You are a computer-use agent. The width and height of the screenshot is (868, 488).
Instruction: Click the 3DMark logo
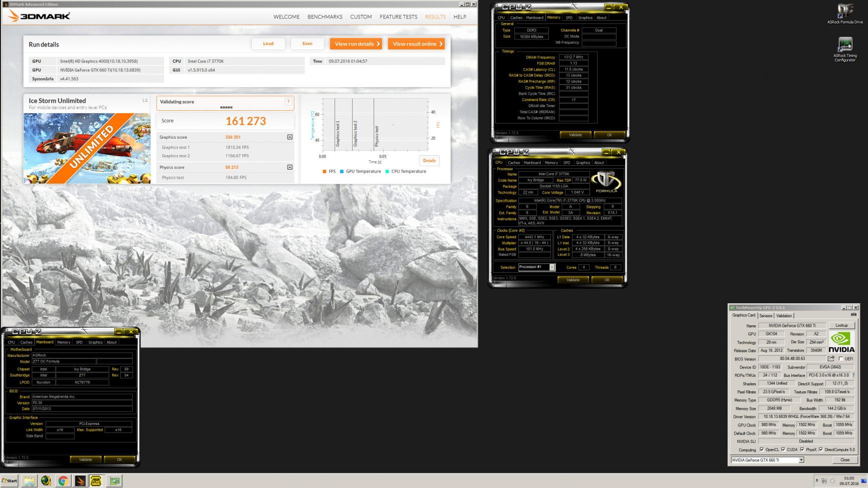pyautogui.click(x=39, y=16)
